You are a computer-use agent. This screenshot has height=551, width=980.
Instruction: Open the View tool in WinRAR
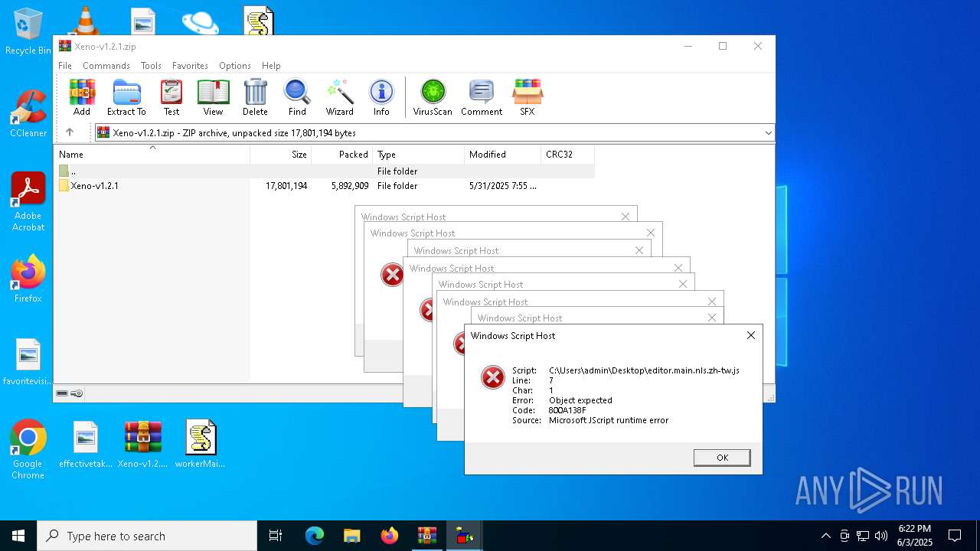pos(213,97)
